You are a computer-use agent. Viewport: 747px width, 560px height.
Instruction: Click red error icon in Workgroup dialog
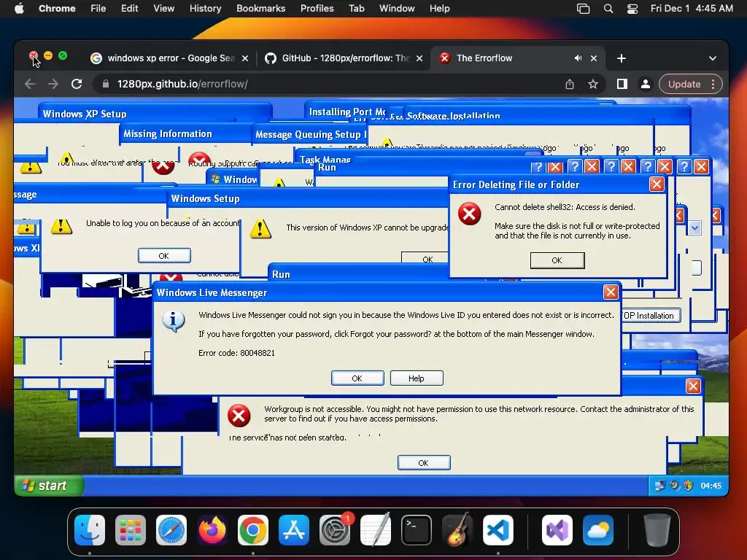click(239, 416)
